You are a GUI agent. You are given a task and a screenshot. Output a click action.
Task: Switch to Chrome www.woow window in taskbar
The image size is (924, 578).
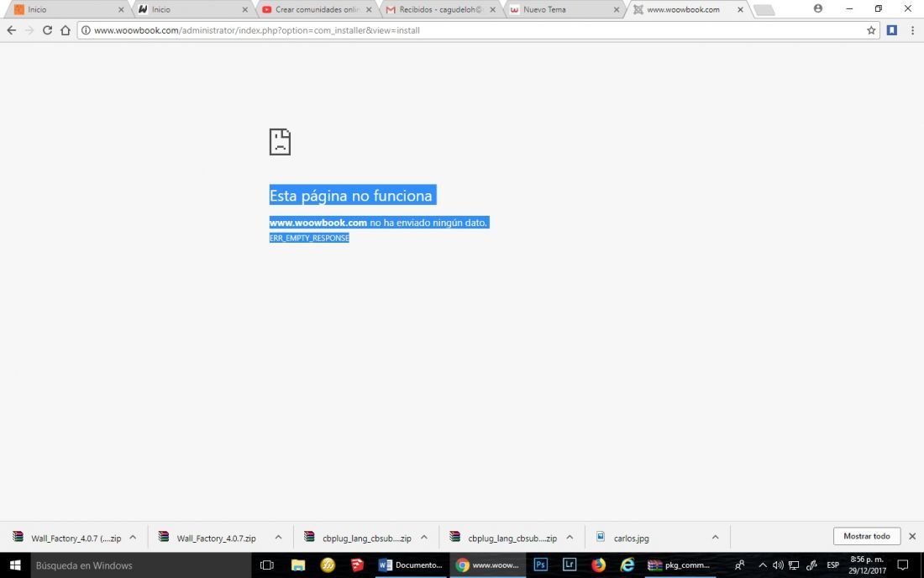[488, 565]
